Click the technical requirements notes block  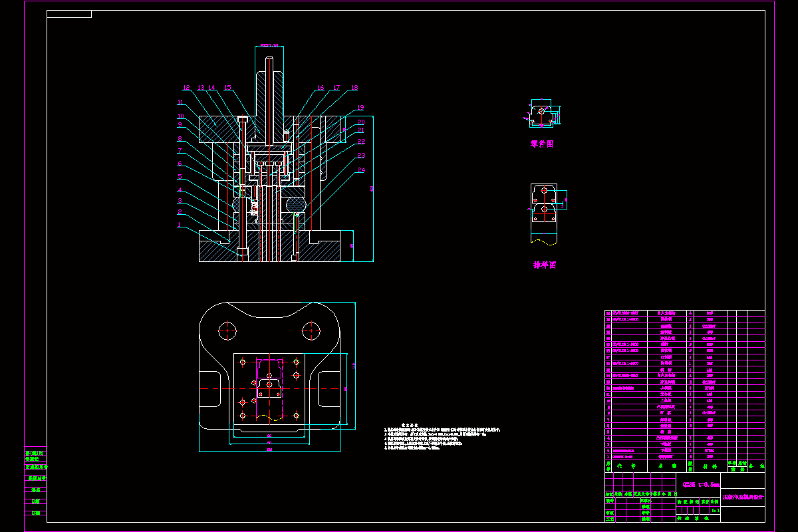coord(442,437)
